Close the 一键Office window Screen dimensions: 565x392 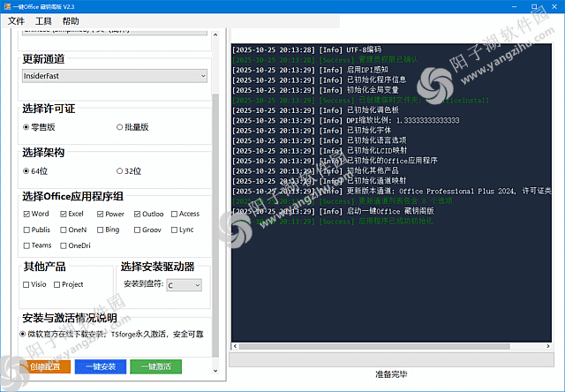554,6
